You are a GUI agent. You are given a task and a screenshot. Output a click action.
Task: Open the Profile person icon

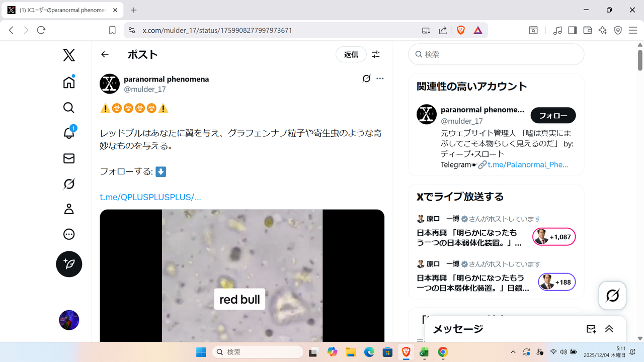pos(69,209)
